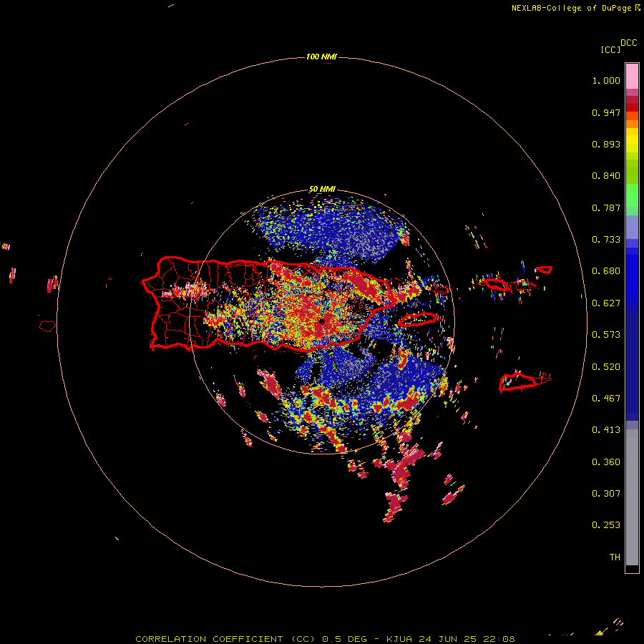Click the TH threshold label
The image size is (644, 644).
coord(615,557)
